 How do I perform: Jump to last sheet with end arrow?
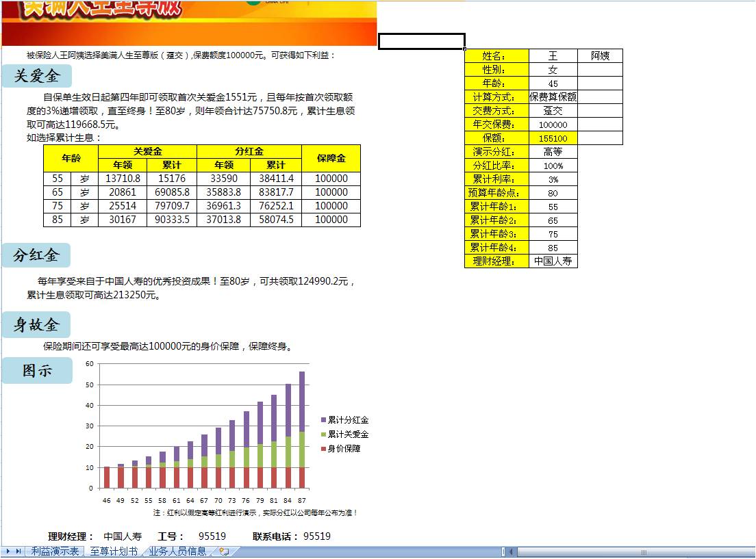tap(18, 551)
